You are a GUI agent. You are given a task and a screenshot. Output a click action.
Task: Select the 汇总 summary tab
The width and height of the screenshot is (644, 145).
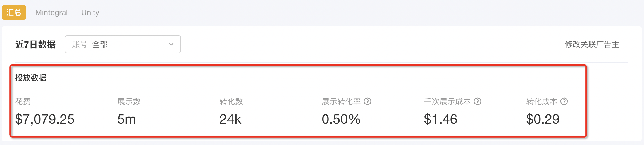click(x=14, y=12)
